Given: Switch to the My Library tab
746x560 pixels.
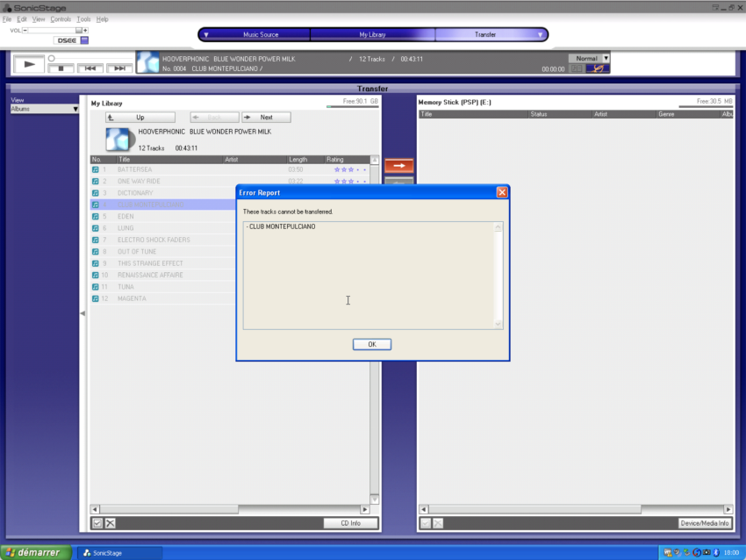Looking at the screenshot, I should 372,35.
